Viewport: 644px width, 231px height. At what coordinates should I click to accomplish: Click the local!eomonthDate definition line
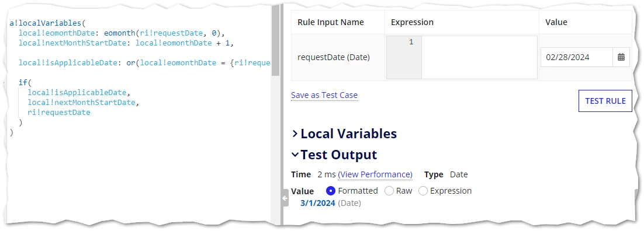point(122,33)
